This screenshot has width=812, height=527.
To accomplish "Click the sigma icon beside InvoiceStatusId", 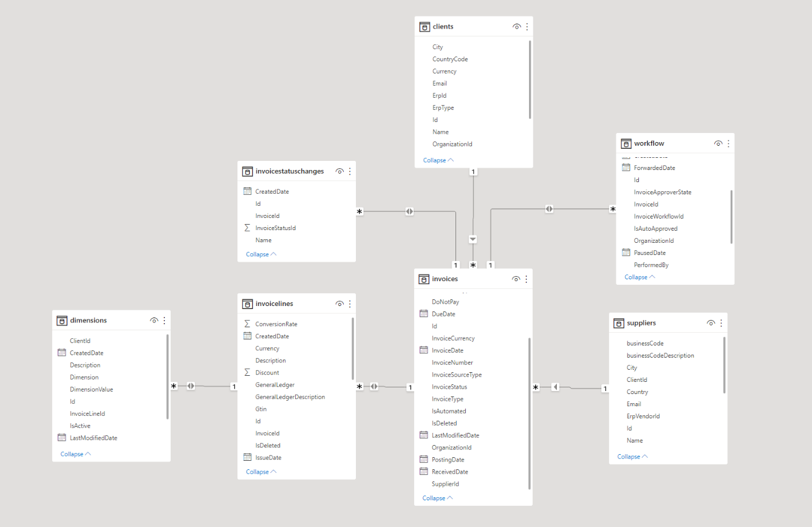I will click(x=247, y=228).
